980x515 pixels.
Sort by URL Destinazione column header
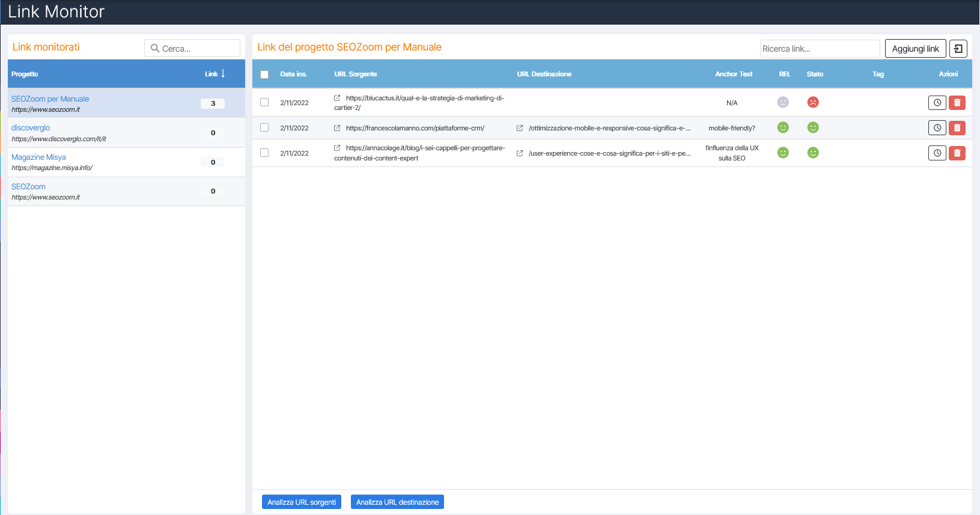pos(544,74)
